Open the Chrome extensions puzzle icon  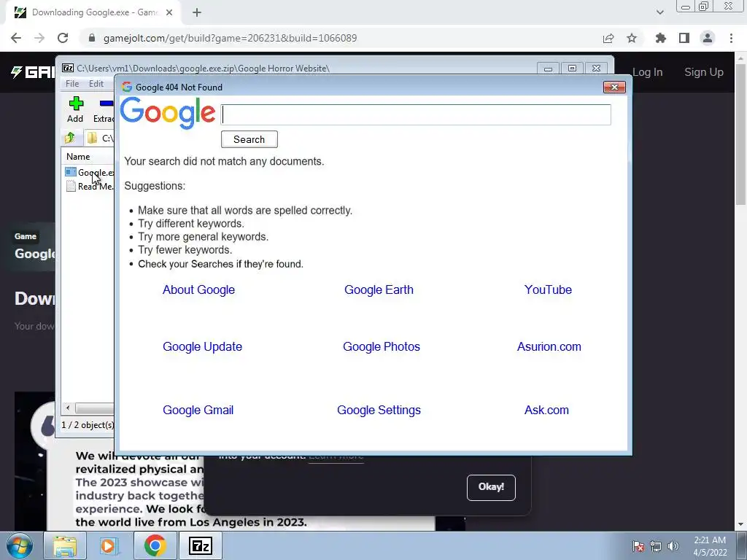coord(661,38)
